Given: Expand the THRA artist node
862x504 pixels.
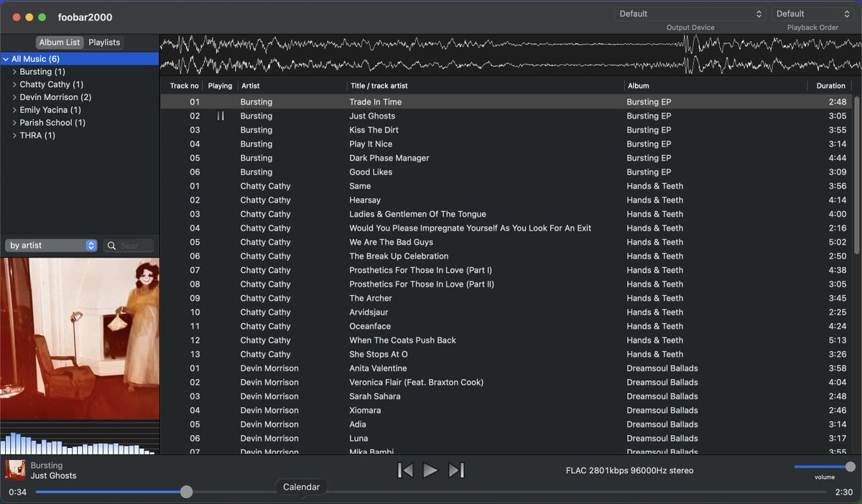Looking at the screenshot, I should point(14,136).
